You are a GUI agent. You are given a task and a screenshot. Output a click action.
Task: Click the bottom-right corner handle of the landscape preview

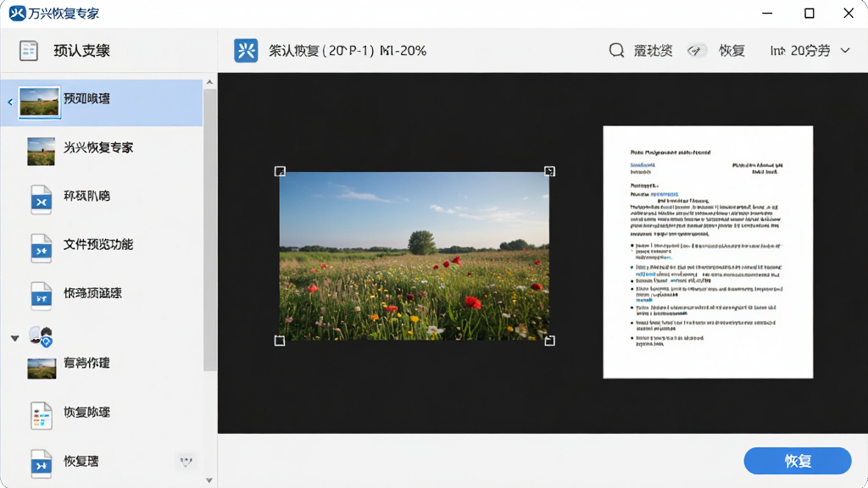[x=549, y=341]
